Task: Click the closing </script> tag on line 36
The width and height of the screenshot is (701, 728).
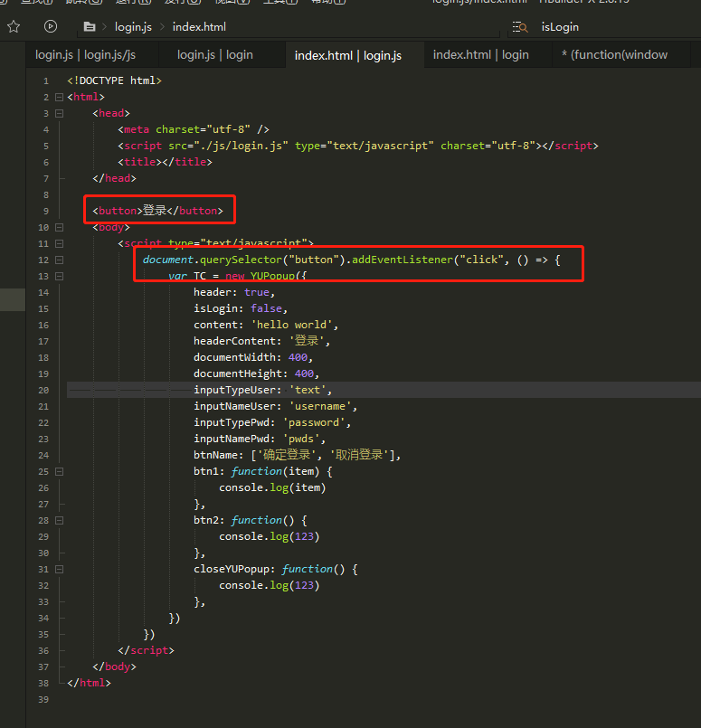Action: [146, 650]
